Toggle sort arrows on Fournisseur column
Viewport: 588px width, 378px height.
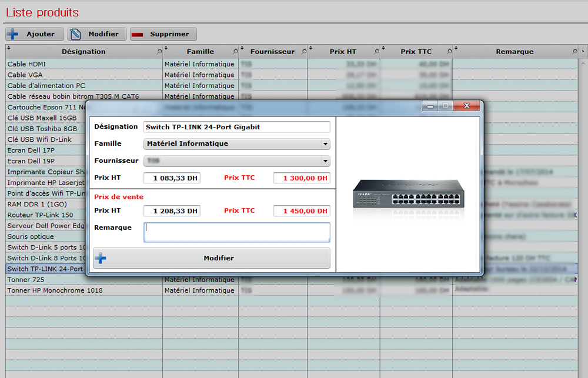point(242,48)
